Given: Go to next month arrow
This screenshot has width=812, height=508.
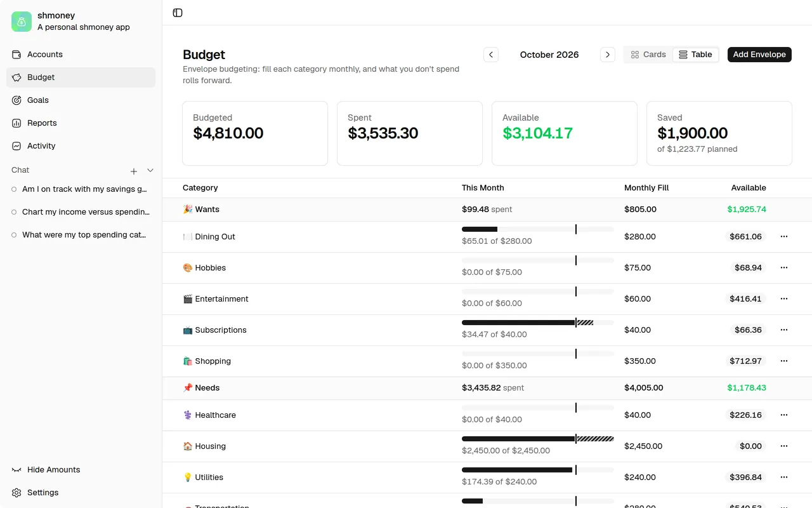Looking at the screenshot, I should point(608,55).
